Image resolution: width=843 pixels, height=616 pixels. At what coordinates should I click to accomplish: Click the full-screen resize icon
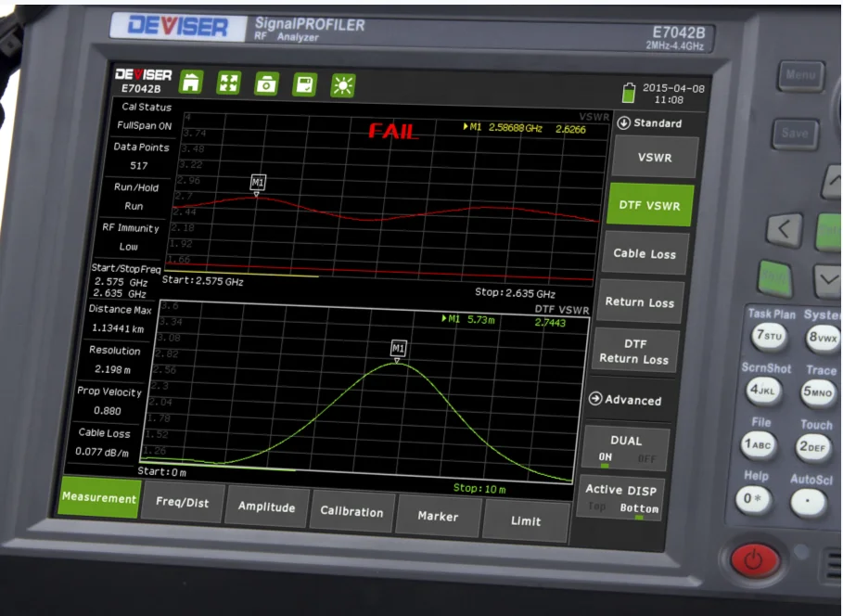tap(229, 83)
